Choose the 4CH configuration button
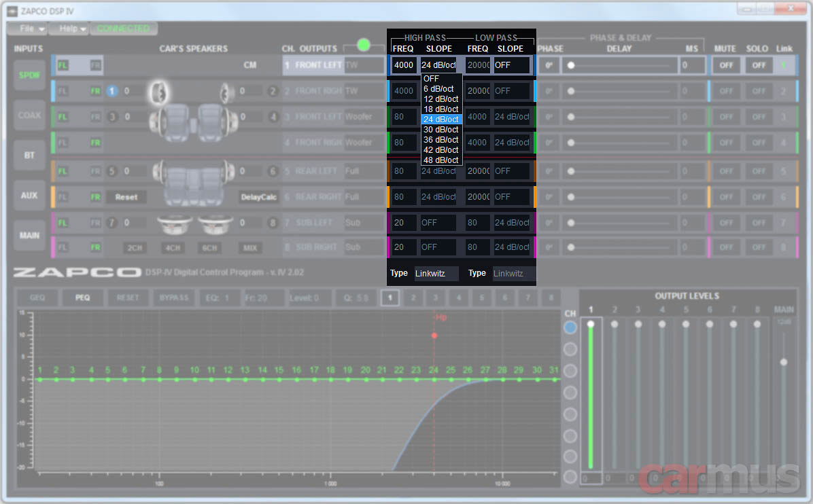Viewport: 813px width, 504px height. click(x=173, y=248)
